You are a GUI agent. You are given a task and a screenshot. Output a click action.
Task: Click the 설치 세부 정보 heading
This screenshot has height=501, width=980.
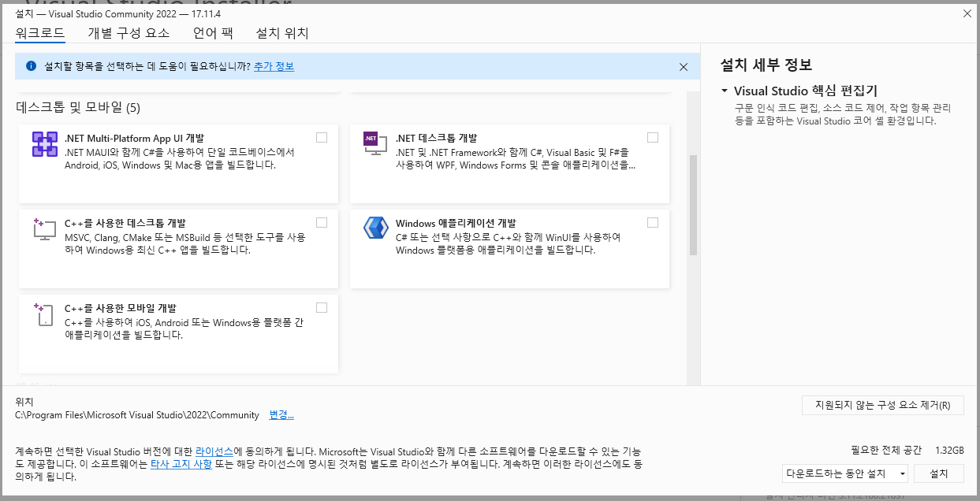[x=766, y=65]
